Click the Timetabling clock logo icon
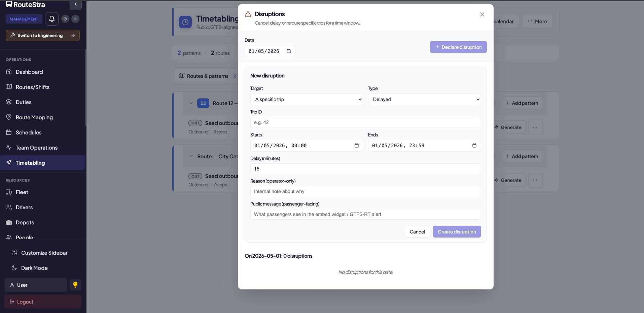 pyautogui.click(x=185, y=22)
